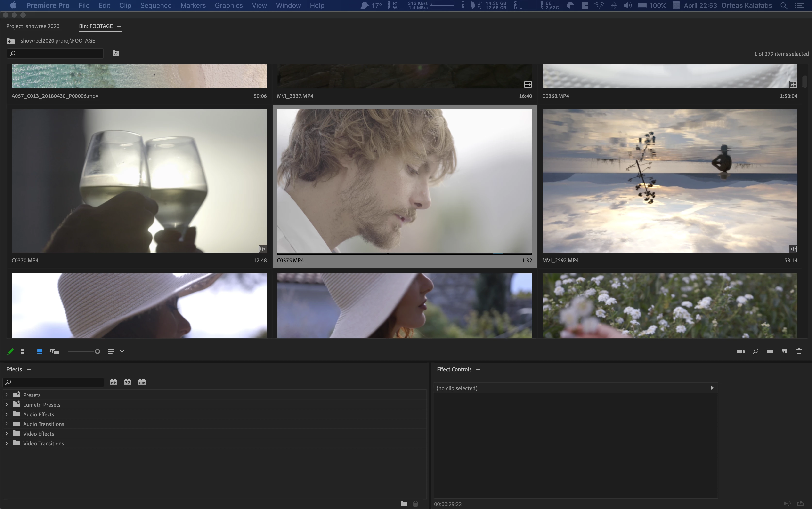The width and height of the screenshot is (812, 509).
Task: Navigate up one folder level in bin
Action: point(10,41)
